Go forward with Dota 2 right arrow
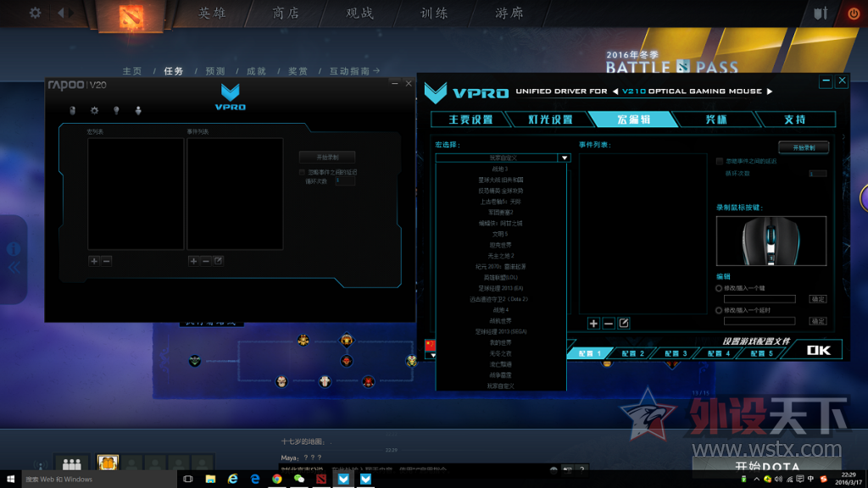This screenshot has height=488, width=868. pos(72,13)
